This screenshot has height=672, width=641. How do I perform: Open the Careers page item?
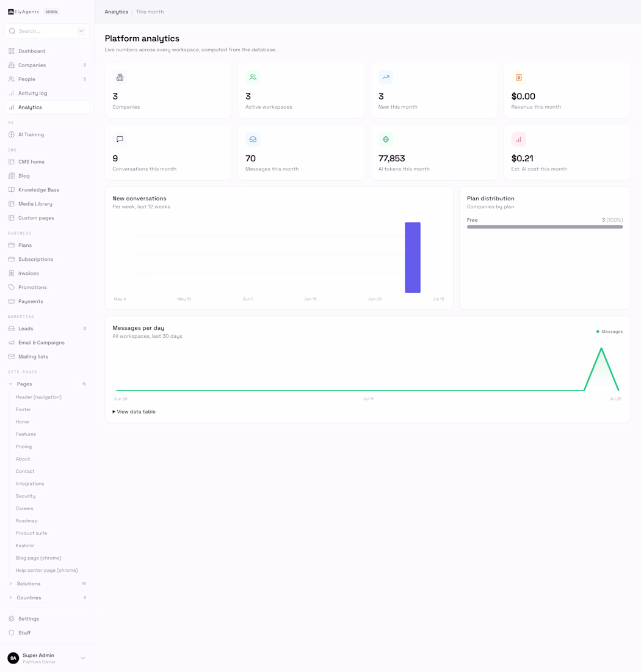24,509
